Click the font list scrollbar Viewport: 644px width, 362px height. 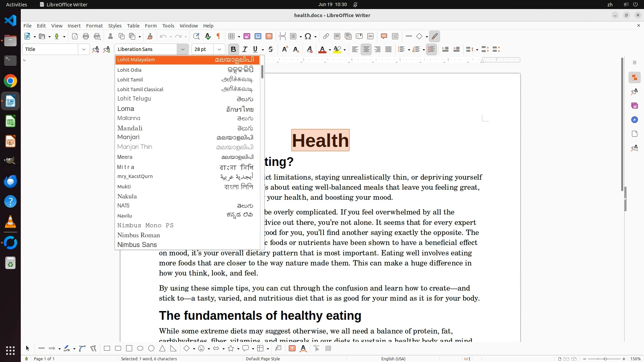pos(262,72)
